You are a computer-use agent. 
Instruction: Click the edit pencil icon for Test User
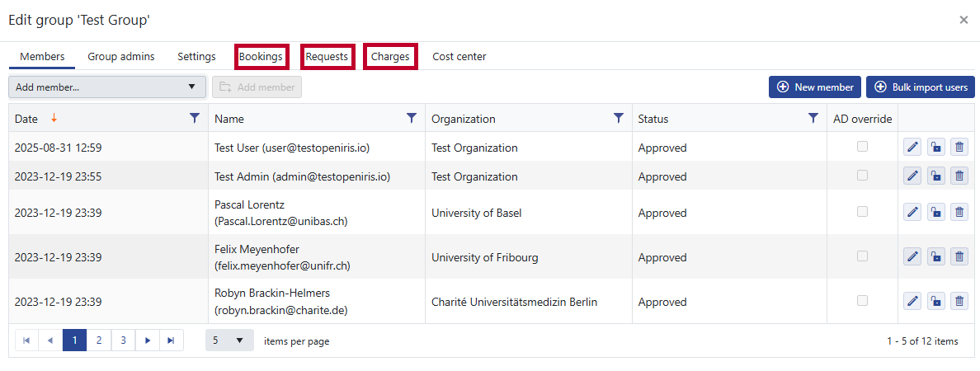coord(912,148)
